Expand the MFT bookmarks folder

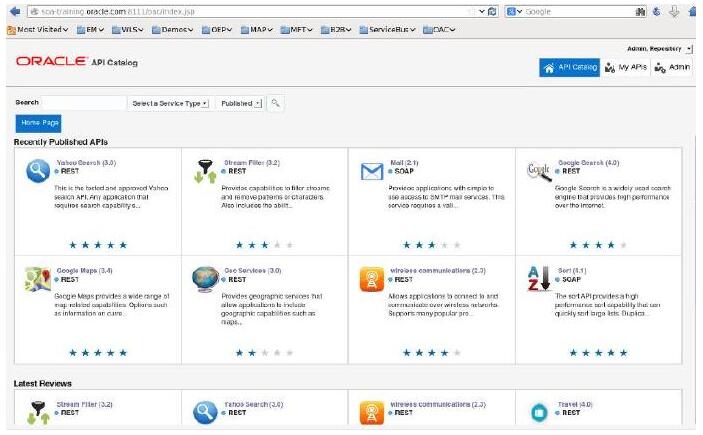point(296,30)
